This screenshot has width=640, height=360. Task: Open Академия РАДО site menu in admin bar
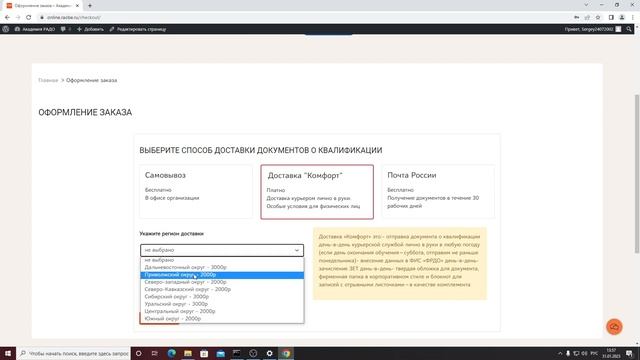[x=35, y=29]
